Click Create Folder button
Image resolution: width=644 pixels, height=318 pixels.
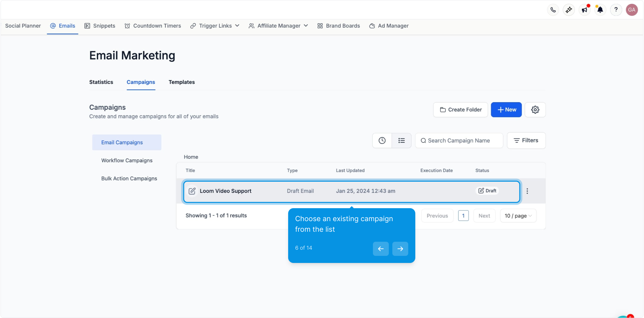point(461,110)
